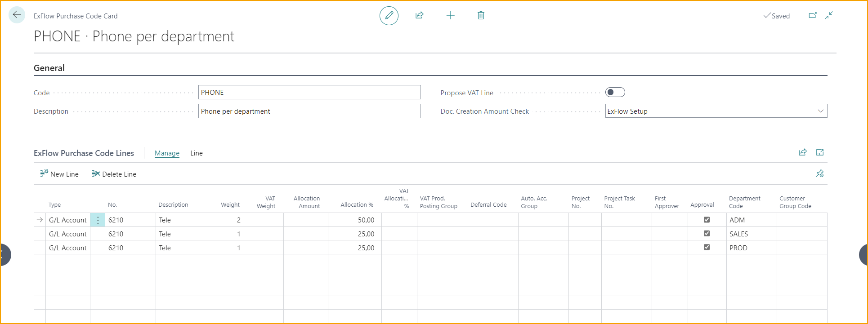The image size is (868, 324).
Task: Go back with the left arrow button
Action: [17, 15]
